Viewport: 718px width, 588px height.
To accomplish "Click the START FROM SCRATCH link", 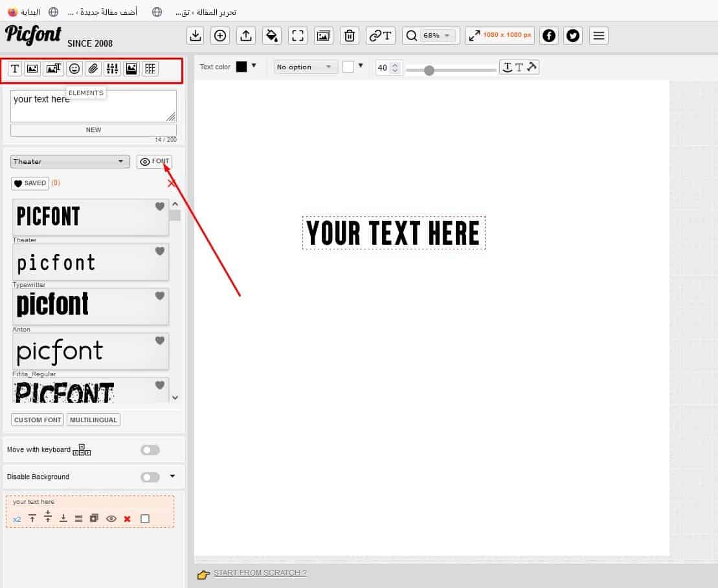I will pos(260,573).
